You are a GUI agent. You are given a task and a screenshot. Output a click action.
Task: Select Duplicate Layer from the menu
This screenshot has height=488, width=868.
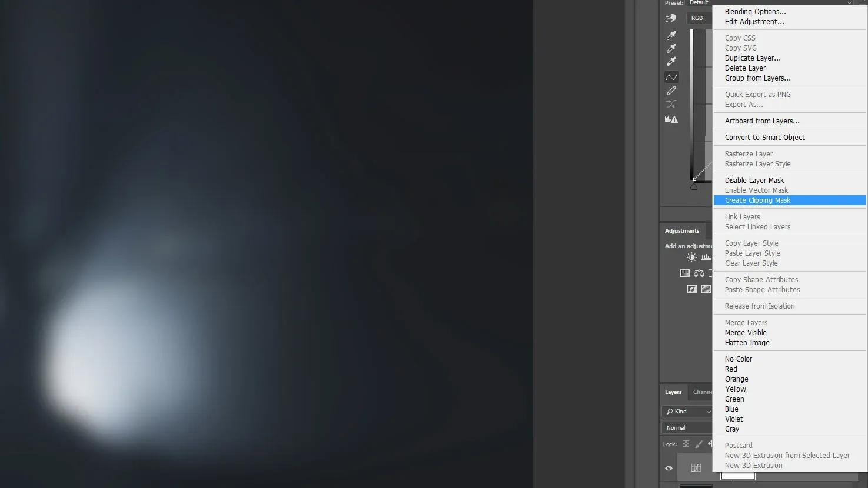753,58
